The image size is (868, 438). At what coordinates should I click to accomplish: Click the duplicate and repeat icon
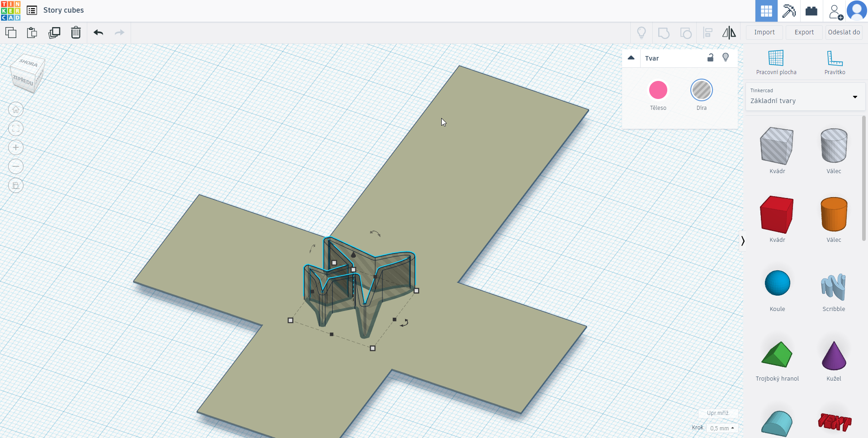coord(54,33)
